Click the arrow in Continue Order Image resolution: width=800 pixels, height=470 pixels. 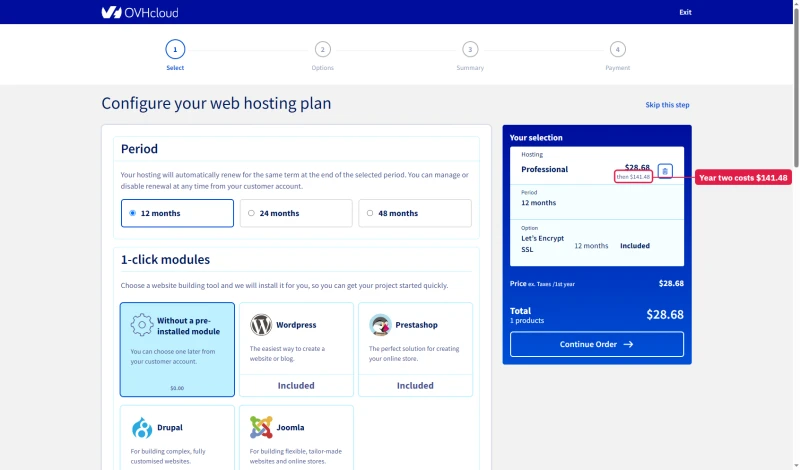(x=628, y=344)
